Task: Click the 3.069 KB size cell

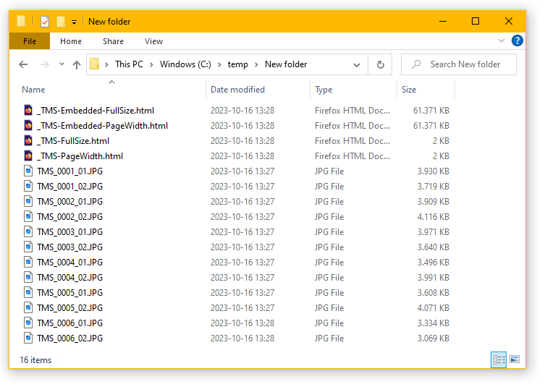Action: [x=433, y=338]
